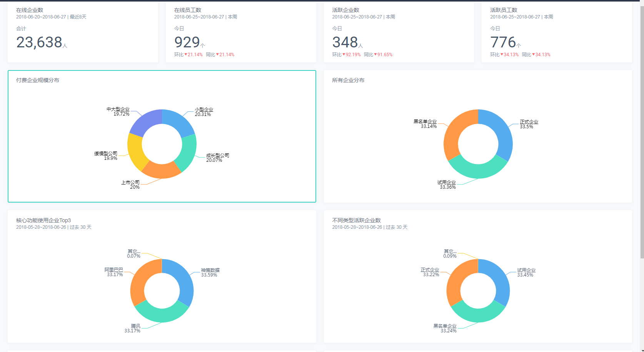Click the purple 中大型企业 donut slice
Screen dimensions: 644x352
tap(144, 122)
